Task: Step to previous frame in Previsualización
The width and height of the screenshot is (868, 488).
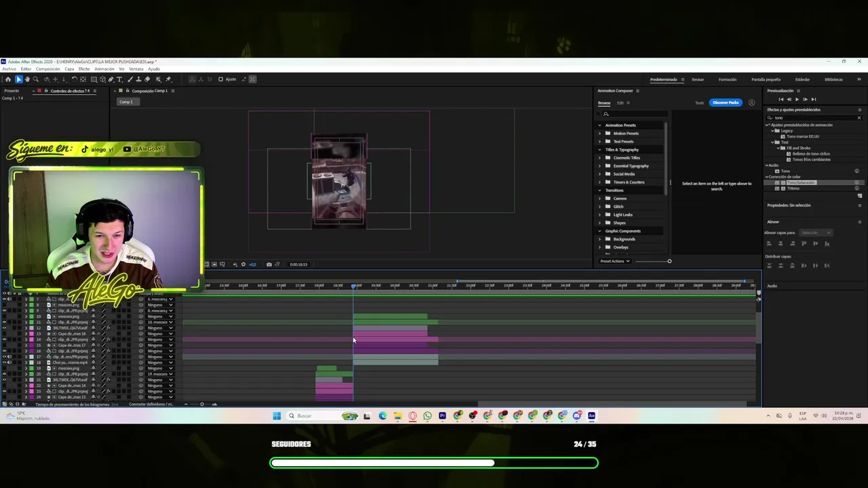Action: pos(789,100)
